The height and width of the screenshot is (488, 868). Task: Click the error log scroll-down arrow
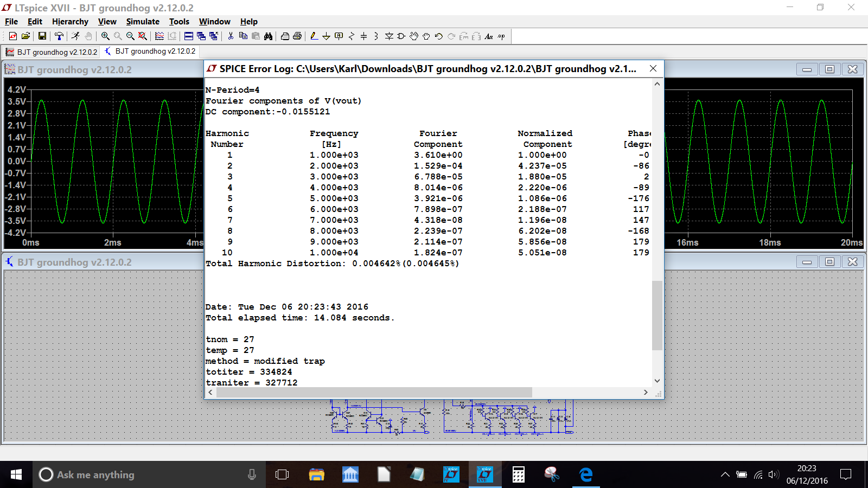(657, 381)
